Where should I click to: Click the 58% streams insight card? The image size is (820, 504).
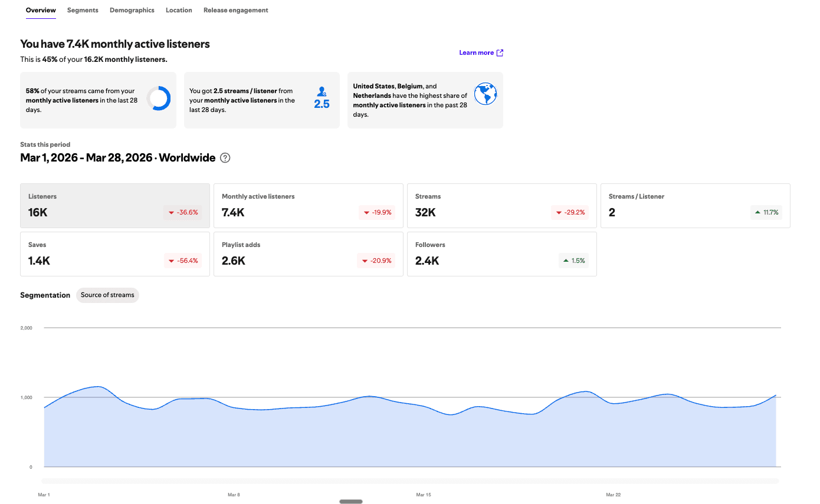click(98, 100)
